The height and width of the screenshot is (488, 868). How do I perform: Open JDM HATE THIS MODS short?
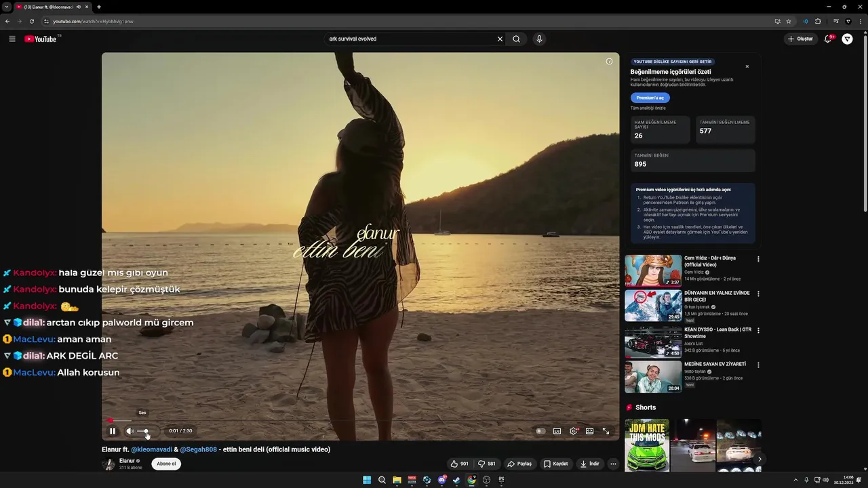(647, 445)
